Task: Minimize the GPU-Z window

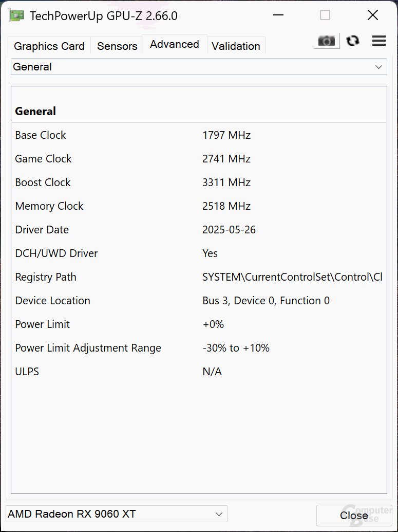Action: click(278, 15)
